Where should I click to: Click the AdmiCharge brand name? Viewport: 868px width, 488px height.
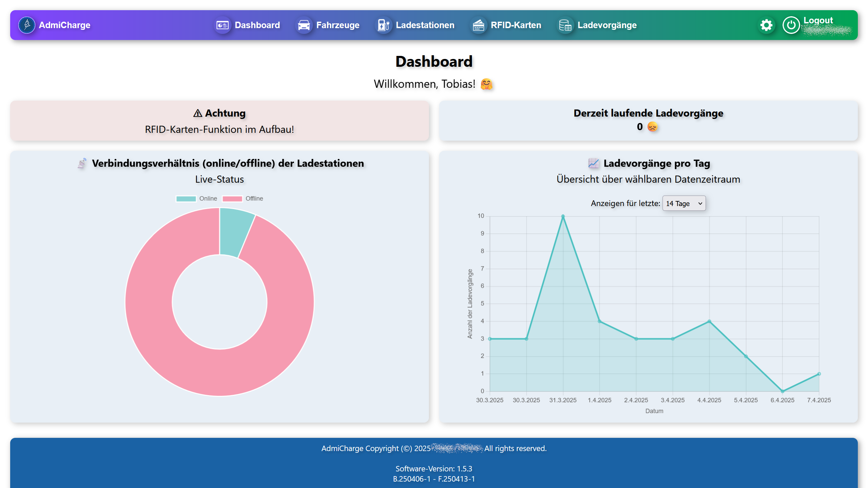click(x=64, y=25)
